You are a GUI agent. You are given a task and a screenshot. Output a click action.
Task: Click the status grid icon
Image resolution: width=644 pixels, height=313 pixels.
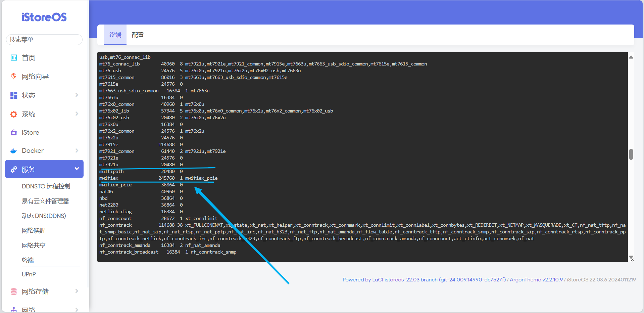pos(14,95)
